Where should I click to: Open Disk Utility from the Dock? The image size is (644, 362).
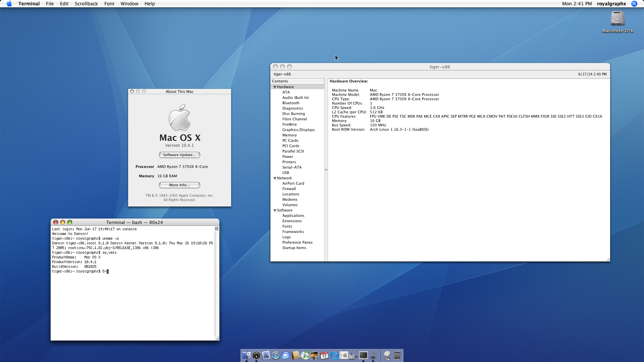[354, 355]
